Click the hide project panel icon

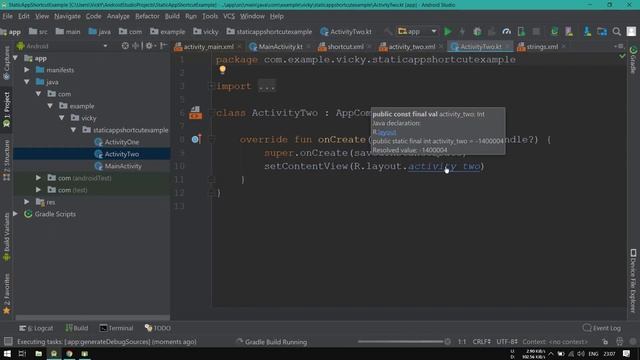[x=163, y=46]
